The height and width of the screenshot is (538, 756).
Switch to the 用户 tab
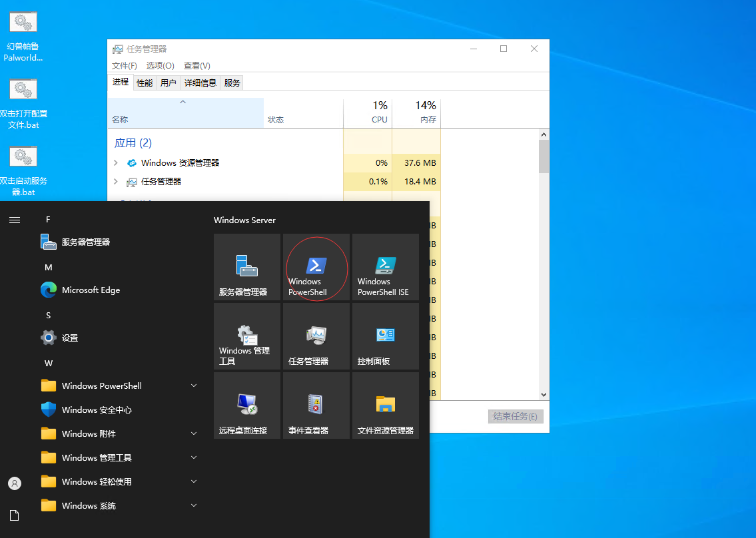pos(169,83)
